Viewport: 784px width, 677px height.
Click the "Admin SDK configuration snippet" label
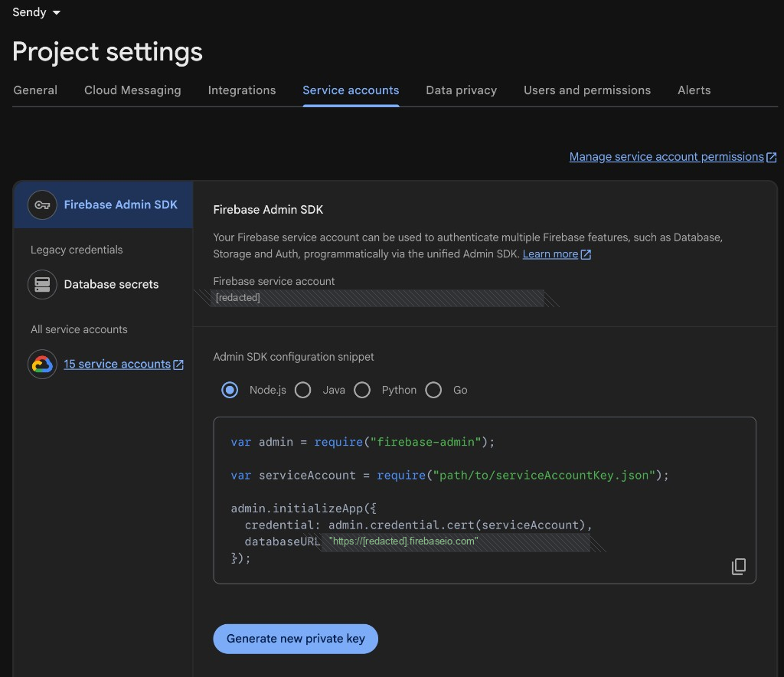pos(293,357)
